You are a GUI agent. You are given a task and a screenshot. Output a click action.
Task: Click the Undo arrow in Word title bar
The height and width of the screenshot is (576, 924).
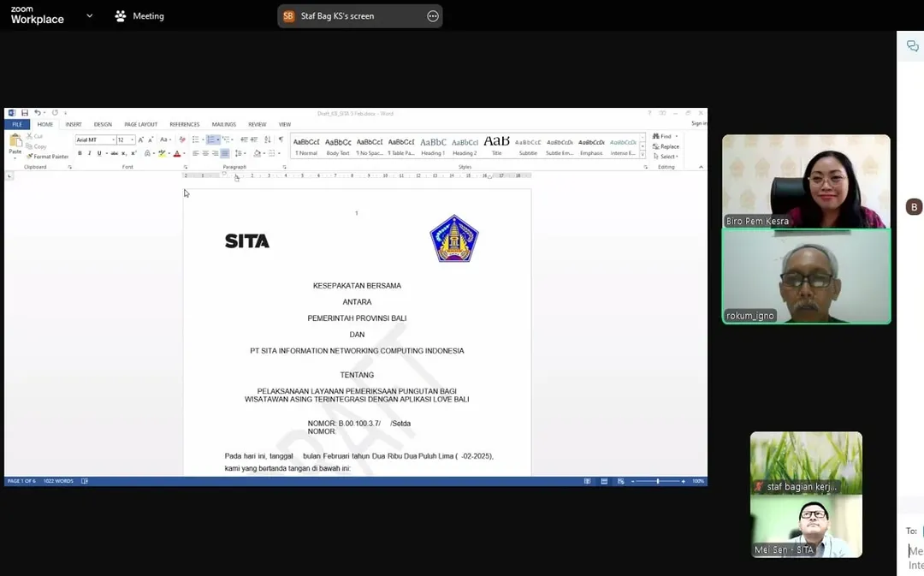click(x=37, y=113)
